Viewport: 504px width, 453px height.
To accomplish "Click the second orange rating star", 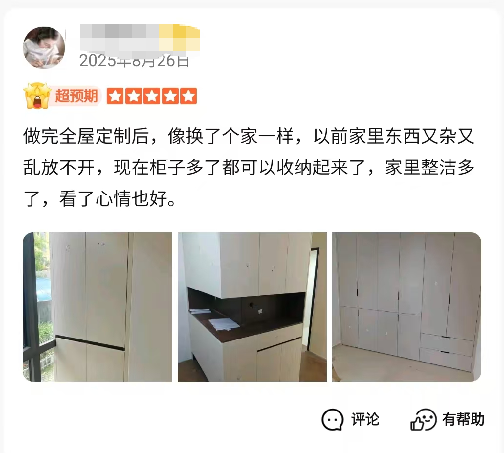I will point(134,96).
